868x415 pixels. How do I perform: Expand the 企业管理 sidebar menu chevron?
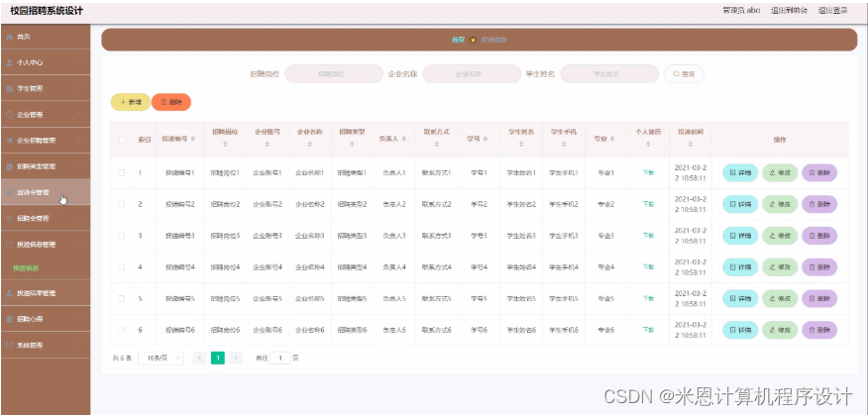coord(79,115)
